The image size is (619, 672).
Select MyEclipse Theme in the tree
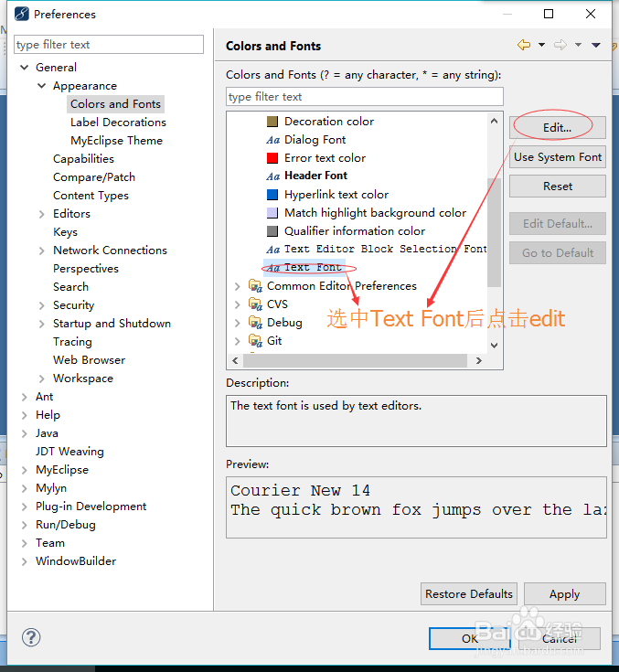pyautogui.click(x=117, y=141)
